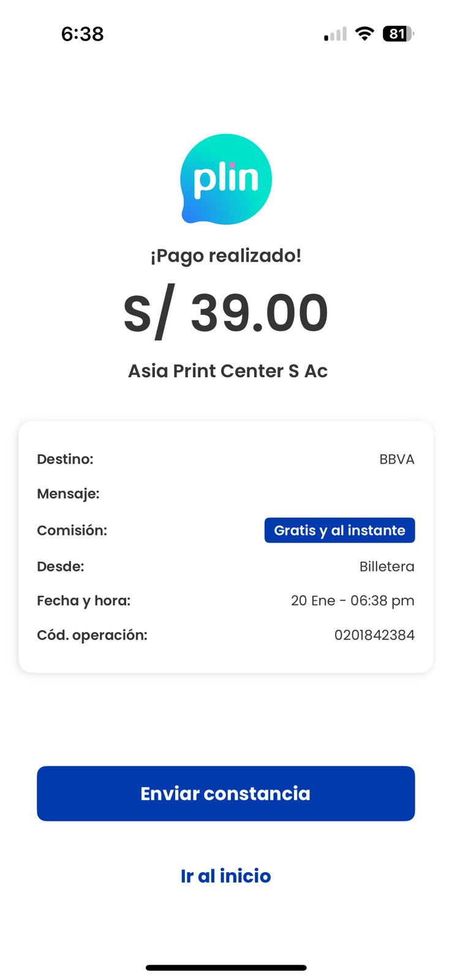Screen dimensions: 452x980
Task: Tap the Wi-Fi status icon
Action: pyautogui.click(x=365, y=34)
